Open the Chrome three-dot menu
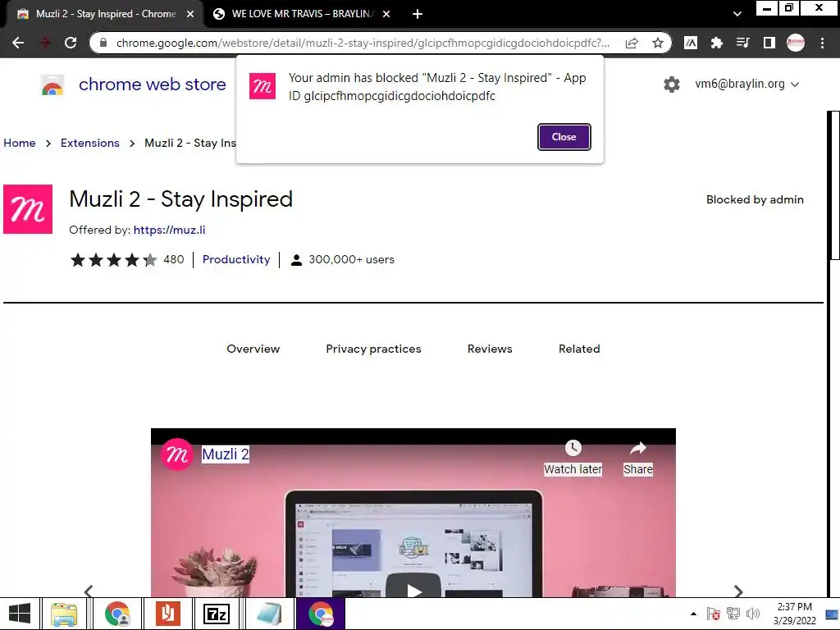 click(x=822, y=43)
